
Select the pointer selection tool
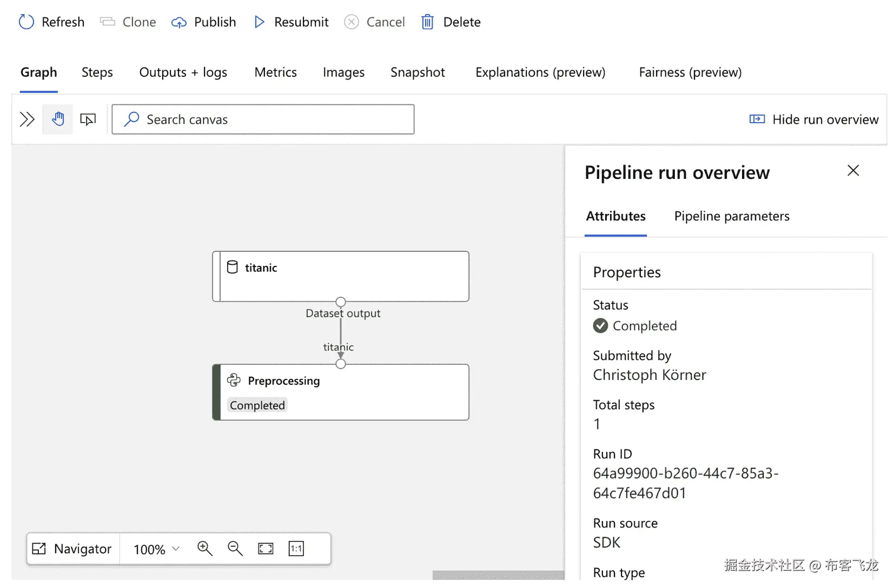point(88,119)
